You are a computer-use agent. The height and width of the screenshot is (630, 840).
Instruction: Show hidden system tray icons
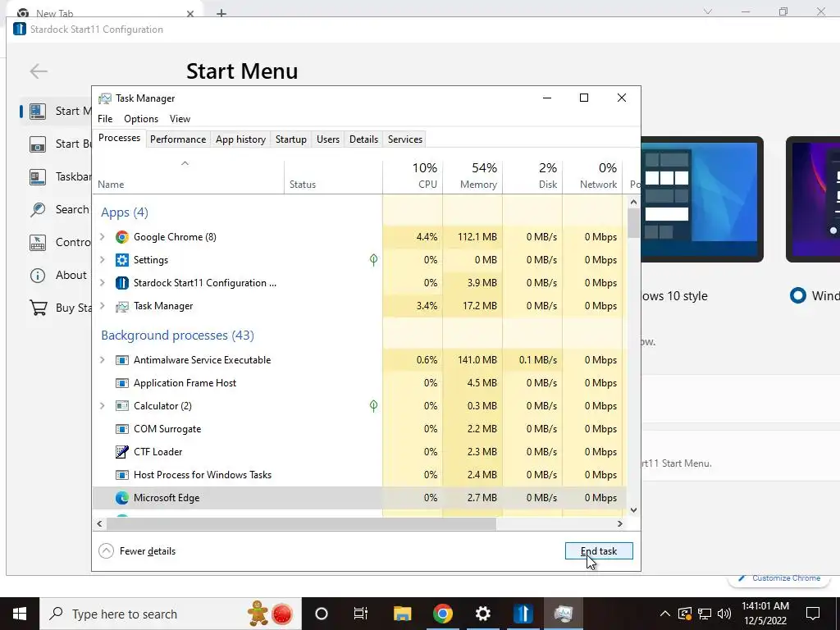pyautogui.click(x=664, y=614)
